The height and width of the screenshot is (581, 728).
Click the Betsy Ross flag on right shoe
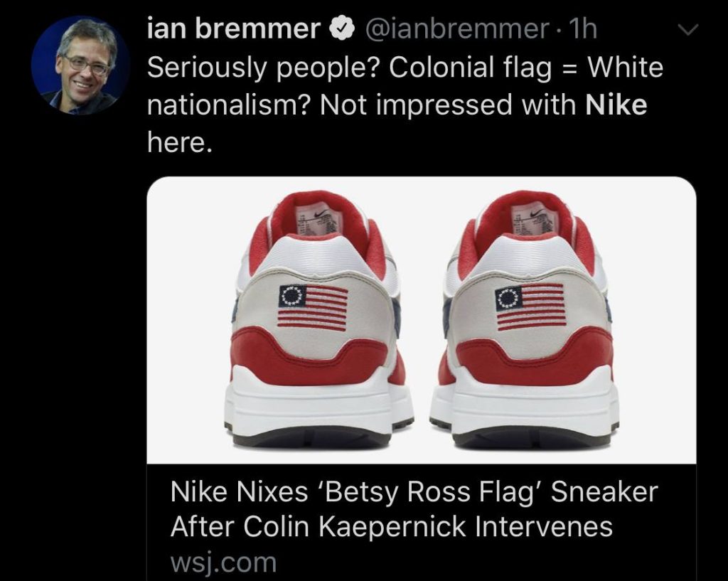click(x=530, y=307)
